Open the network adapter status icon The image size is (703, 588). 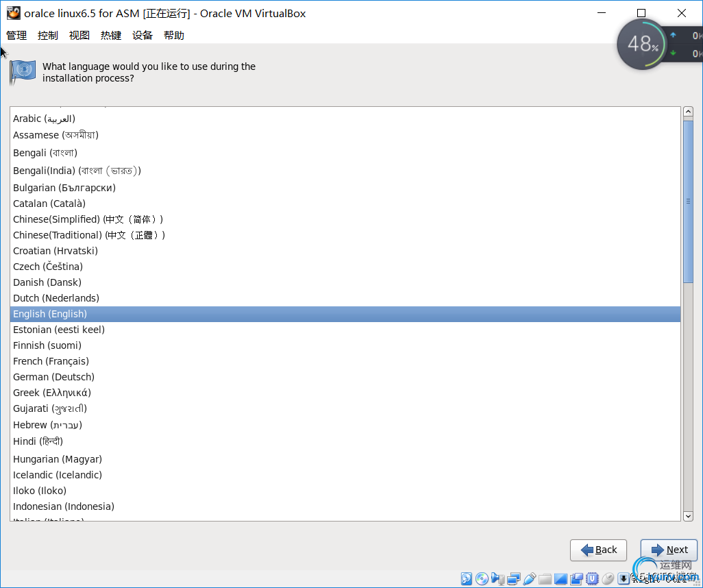point(514,578)
